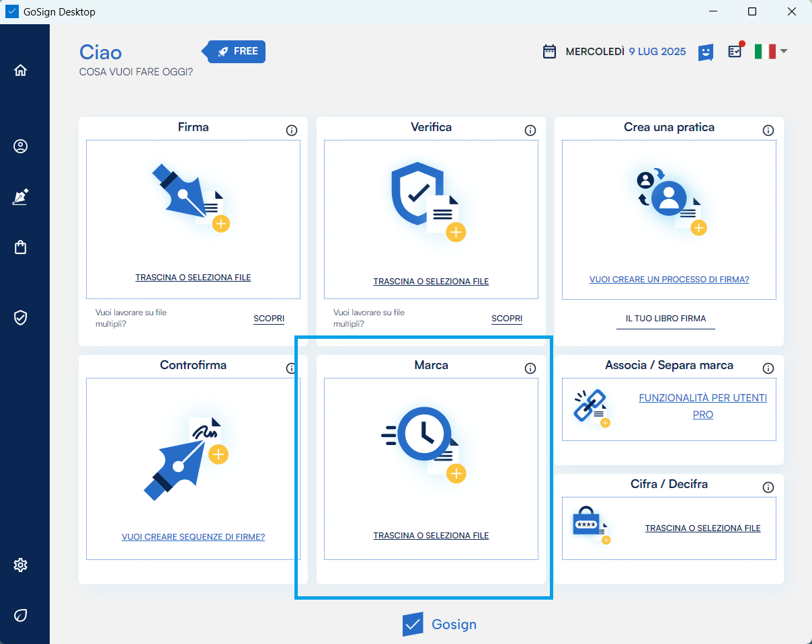Show info for the Marca card
Screen dimensions: 812x644
(530, 368)
